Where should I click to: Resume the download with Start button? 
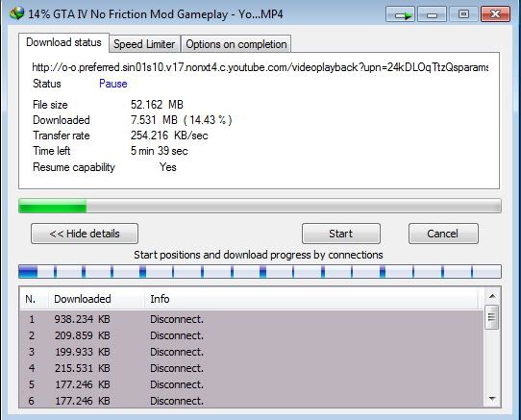click(341, 234)
